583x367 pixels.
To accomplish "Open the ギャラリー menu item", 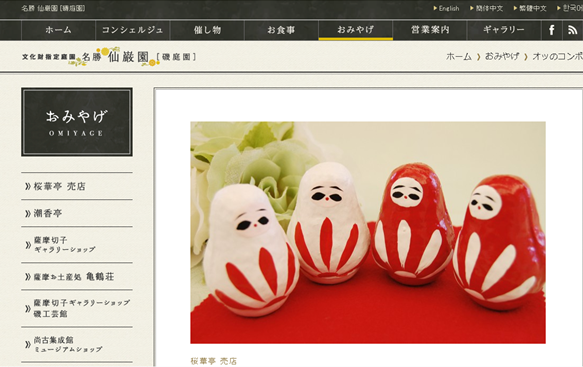I will click(x=504, y=30).
